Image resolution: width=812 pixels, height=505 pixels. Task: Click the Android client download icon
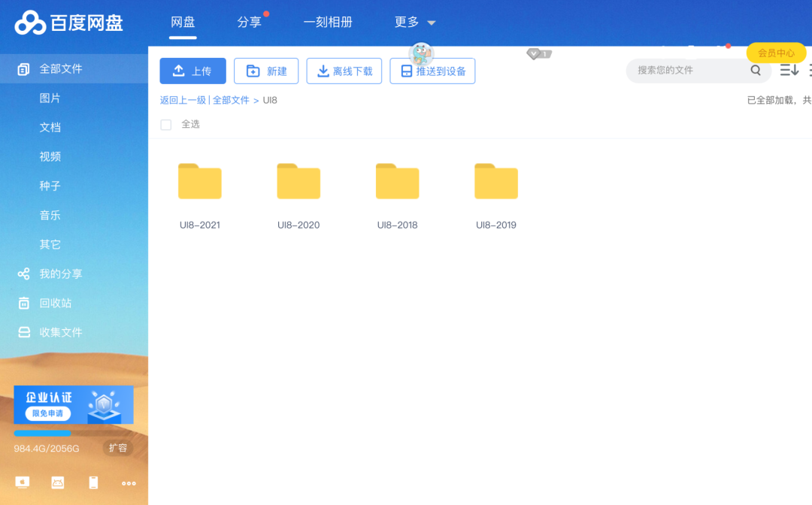[57, 482]
